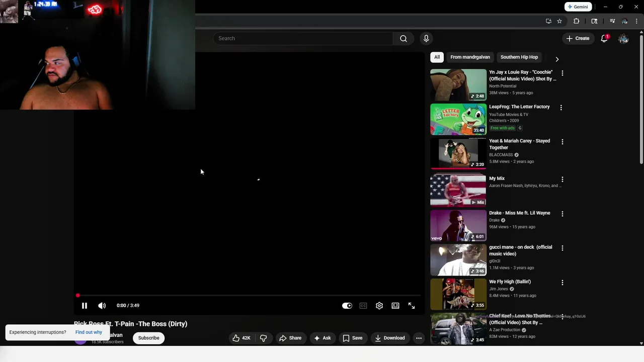Click Jim Jones channel name
The height and width of the screenshot is (362, 644).
point(499,289)
